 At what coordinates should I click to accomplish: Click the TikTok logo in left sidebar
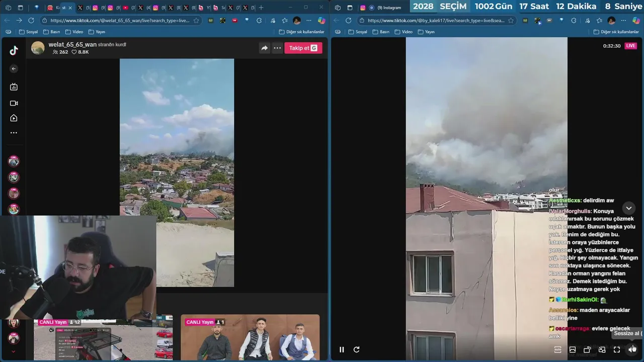[14, 50]
